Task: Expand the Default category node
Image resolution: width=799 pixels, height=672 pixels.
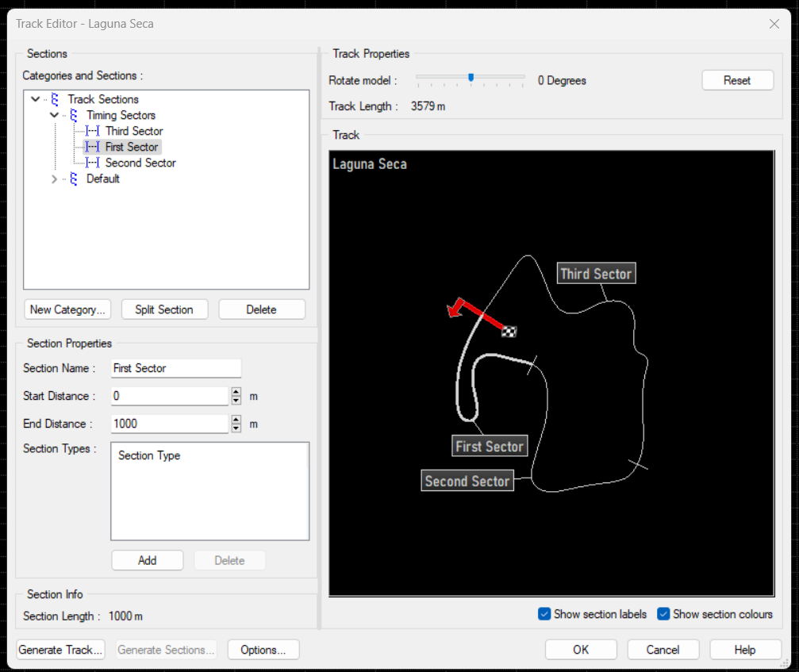Action: click(x=54, y=179)
